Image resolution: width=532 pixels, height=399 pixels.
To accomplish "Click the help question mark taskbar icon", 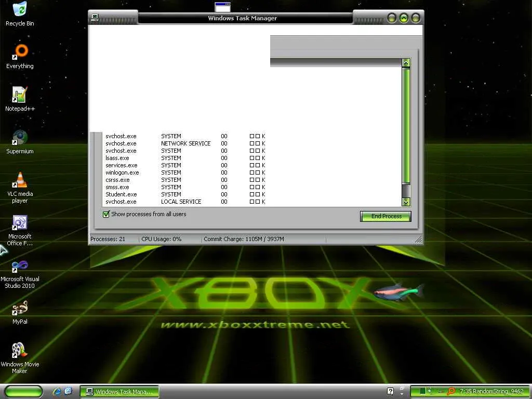I will click(390, 391).
